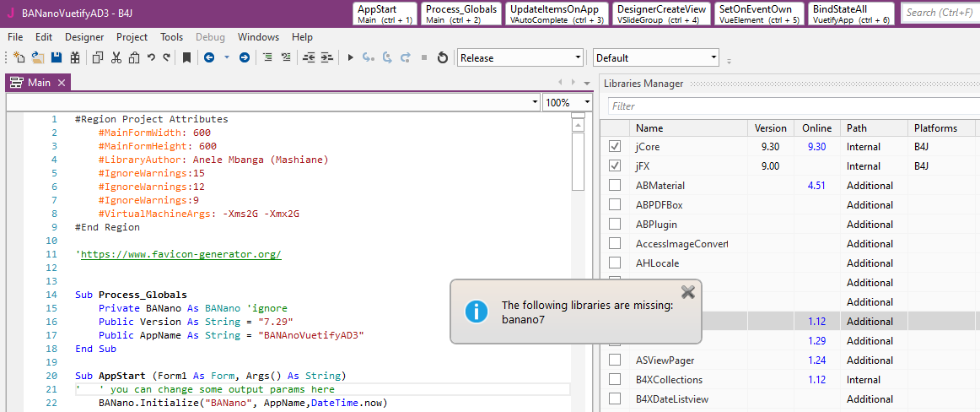Screen dimensions: 980x412
Task: Click the code editor vertical scrollbar thumb
Action: 578,160
